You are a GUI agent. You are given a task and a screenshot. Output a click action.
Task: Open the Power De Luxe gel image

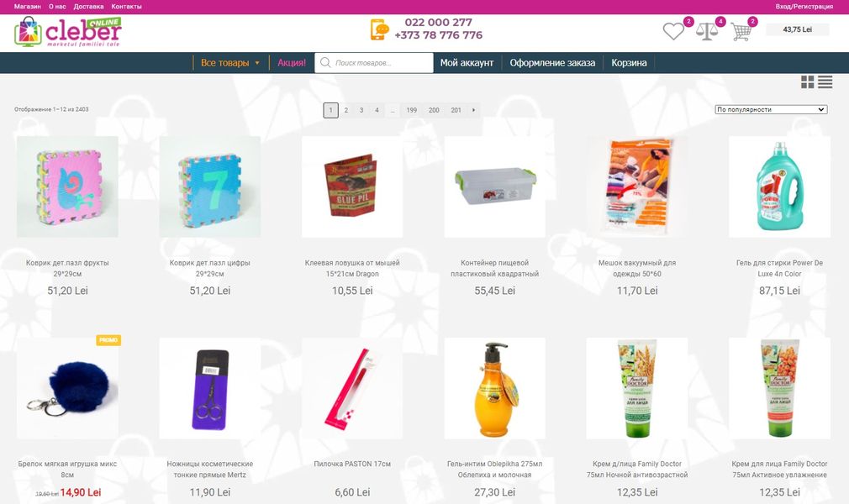pyautogui.click(x=779, y=186)
